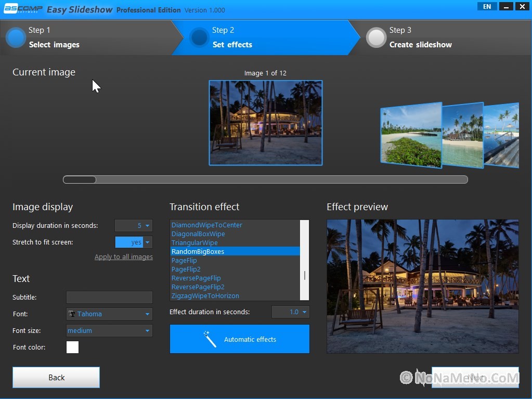Select the current night beach house image
Screen dimensions: 532x399
coord(265,123)
